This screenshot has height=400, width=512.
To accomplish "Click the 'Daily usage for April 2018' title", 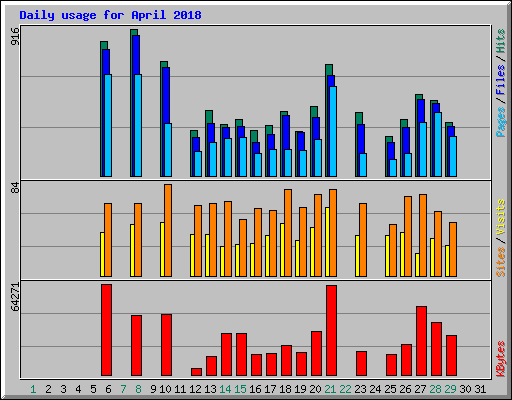I will click(x=110, y=15).
